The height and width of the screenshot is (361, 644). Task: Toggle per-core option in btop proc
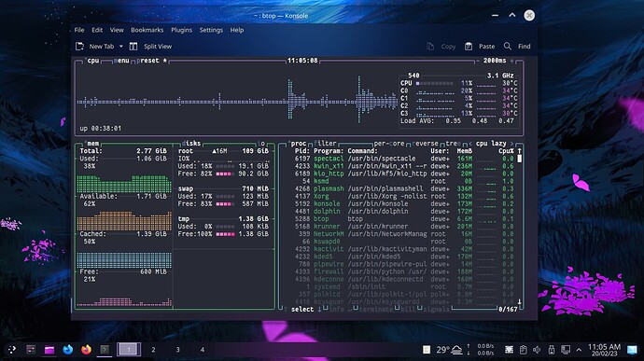tap(389, 144)
